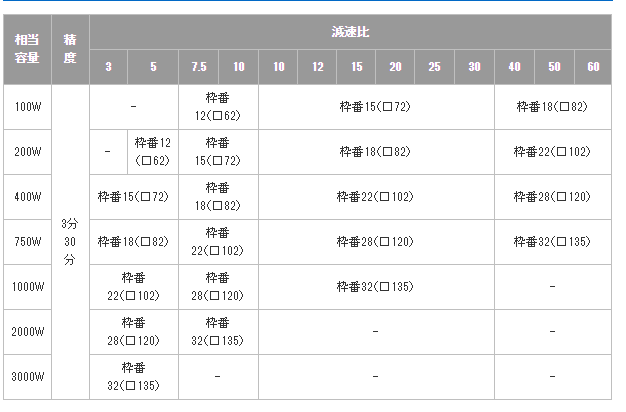Click the 12 reduction ratio header
This screenshot has height=412, width=626.
(317, 67)
